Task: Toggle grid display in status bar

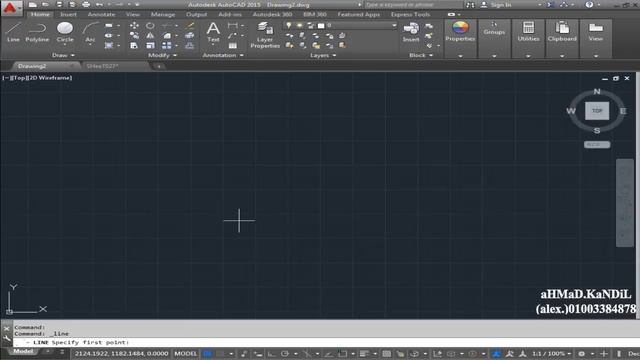Action: tap(207, 353)
